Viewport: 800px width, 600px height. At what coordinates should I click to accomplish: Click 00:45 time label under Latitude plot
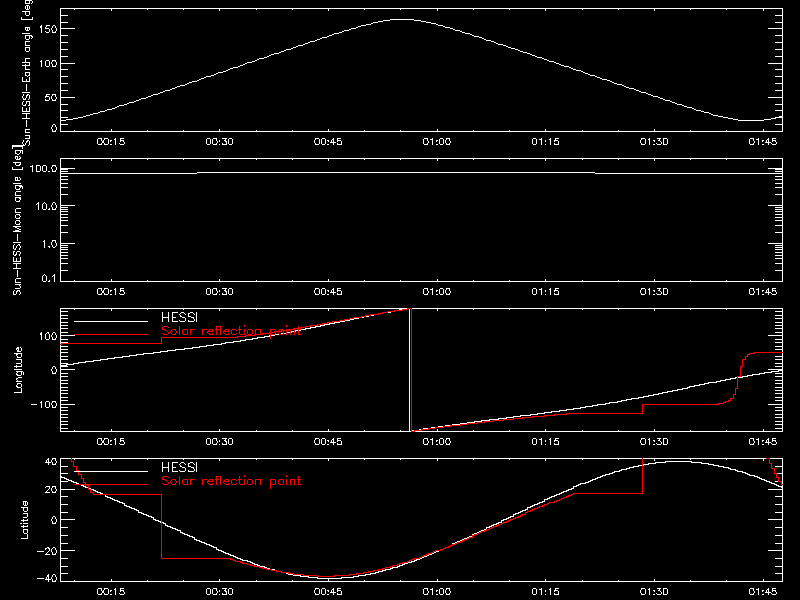coord(328,592)
